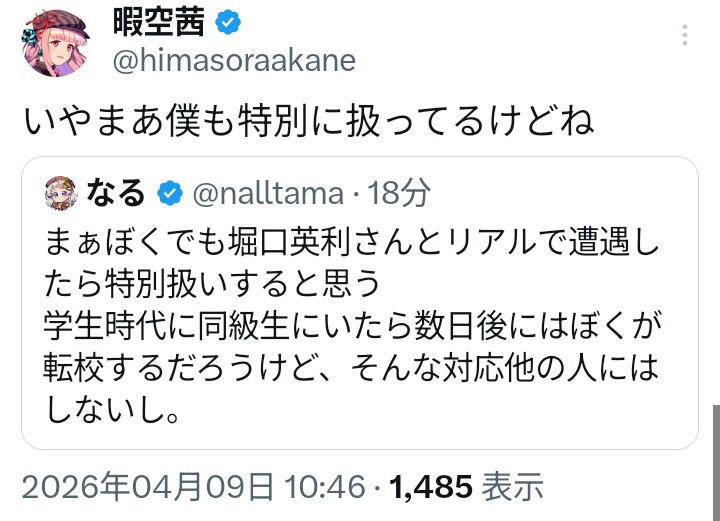Click the 1,485 view count number
Image resolution: width=720 pixels, height=521 pixels.
pyautogui.click(x=431, y=487)
